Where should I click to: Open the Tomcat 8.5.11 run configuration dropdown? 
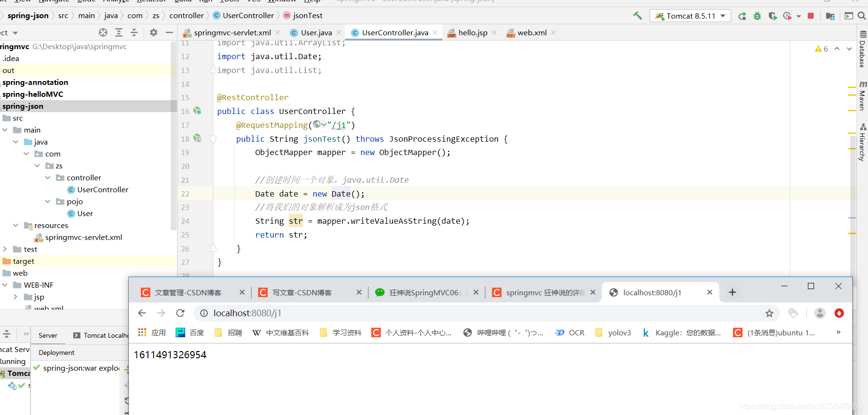(x=690, y=16)
